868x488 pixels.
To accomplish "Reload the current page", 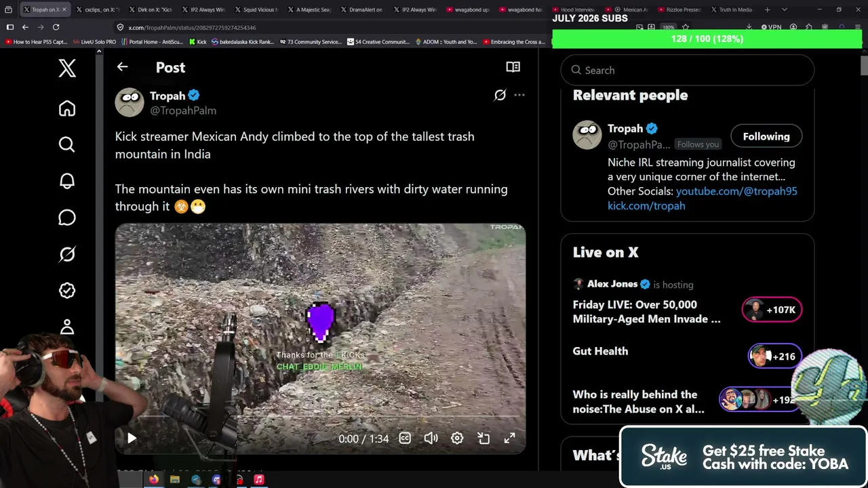I will [x=56, y=27].
